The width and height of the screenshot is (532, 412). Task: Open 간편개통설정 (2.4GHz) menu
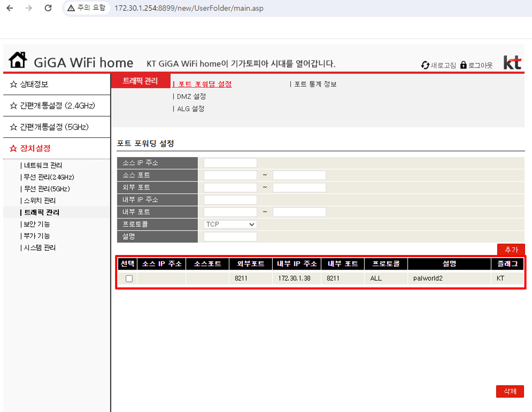coord(58,106)
